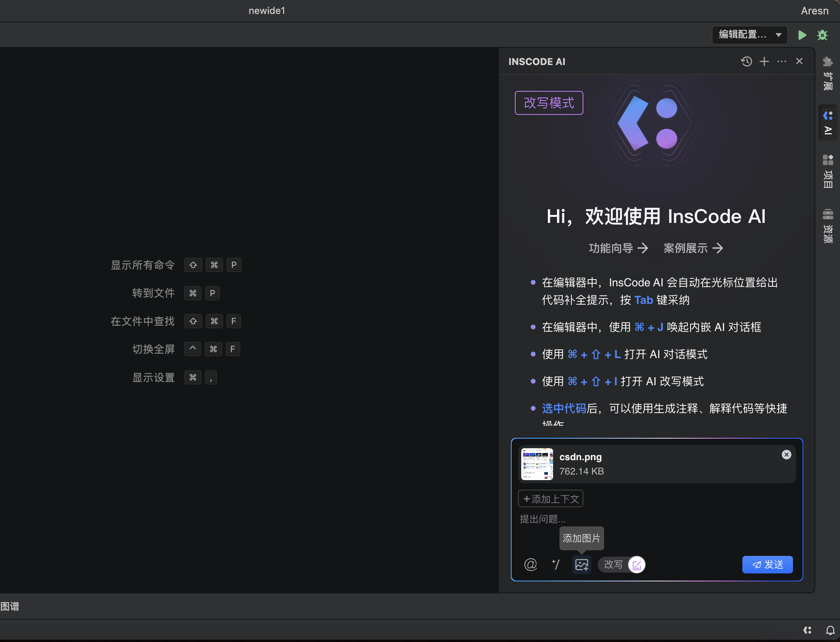The height and width of the screenshot is (642, 840).
Task: Open the 资源 resources sidebar tab
Action: [x=828, y=226]
